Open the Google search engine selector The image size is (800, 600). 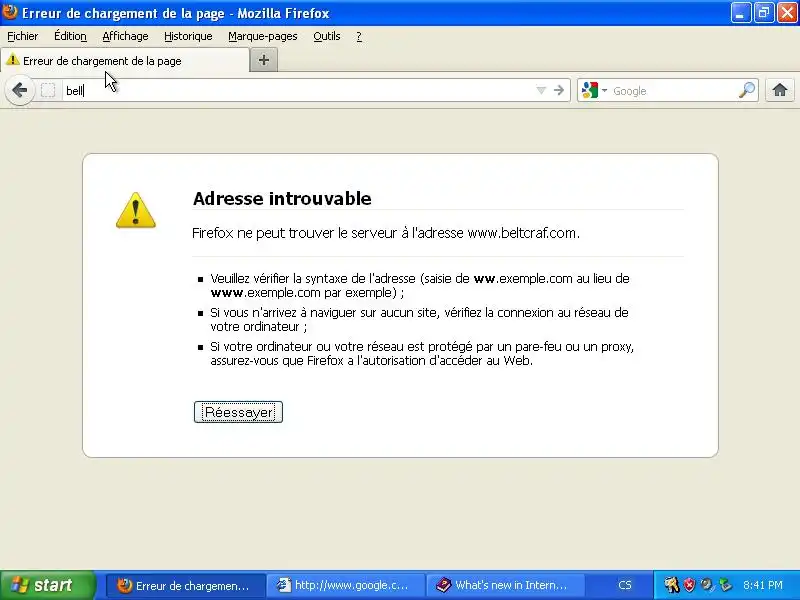pos(594,90)
